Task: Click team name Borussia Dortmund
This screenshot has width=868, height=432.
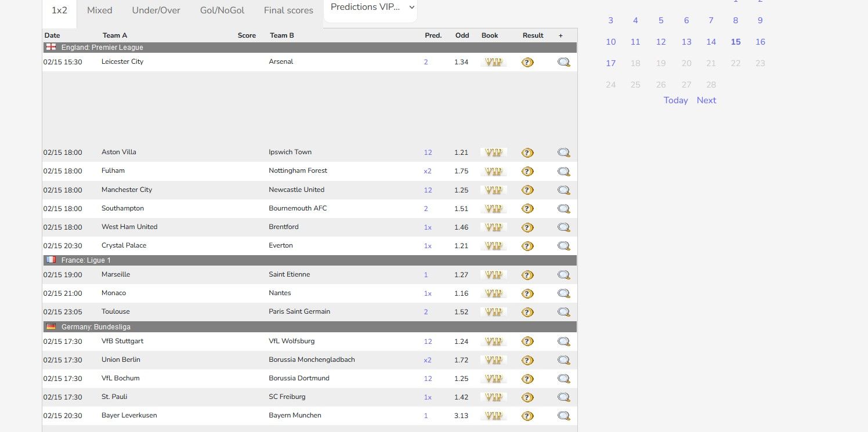Action: (x=299, y=378)
